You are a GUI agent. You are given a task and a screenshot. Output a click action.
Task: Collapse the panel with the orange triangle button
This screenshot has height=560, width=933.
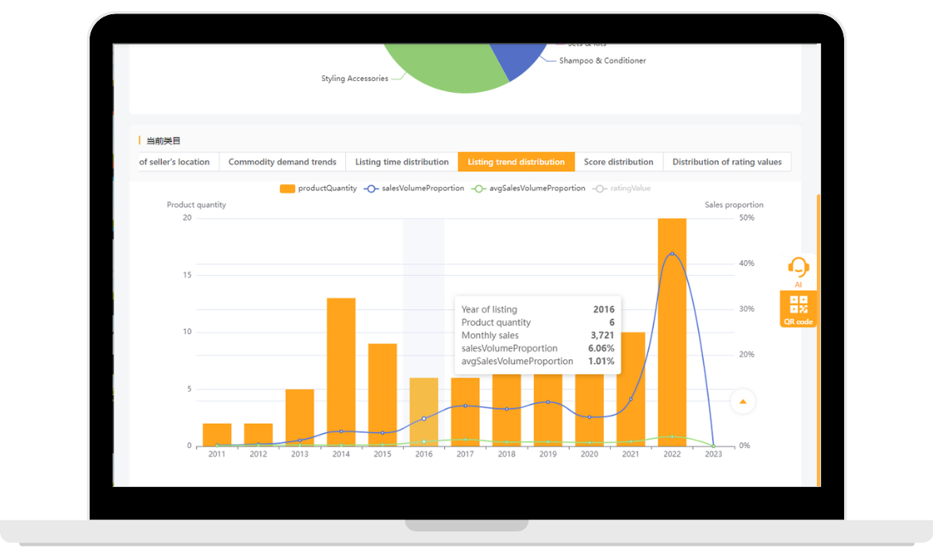[x=743, y=401]
